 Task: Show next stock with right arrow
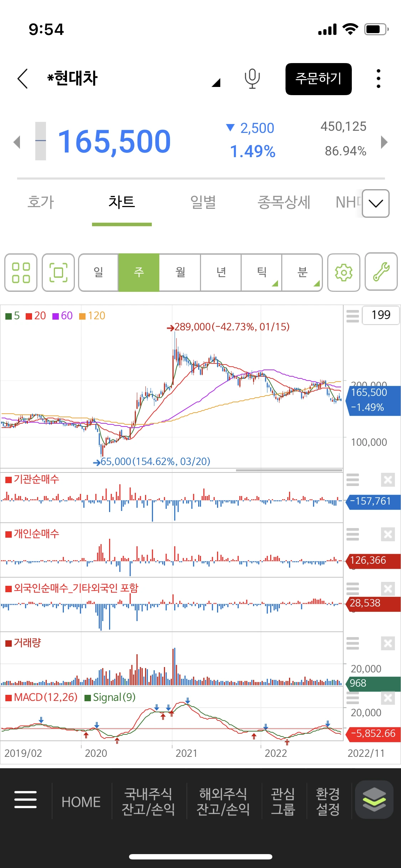point(384,142)
